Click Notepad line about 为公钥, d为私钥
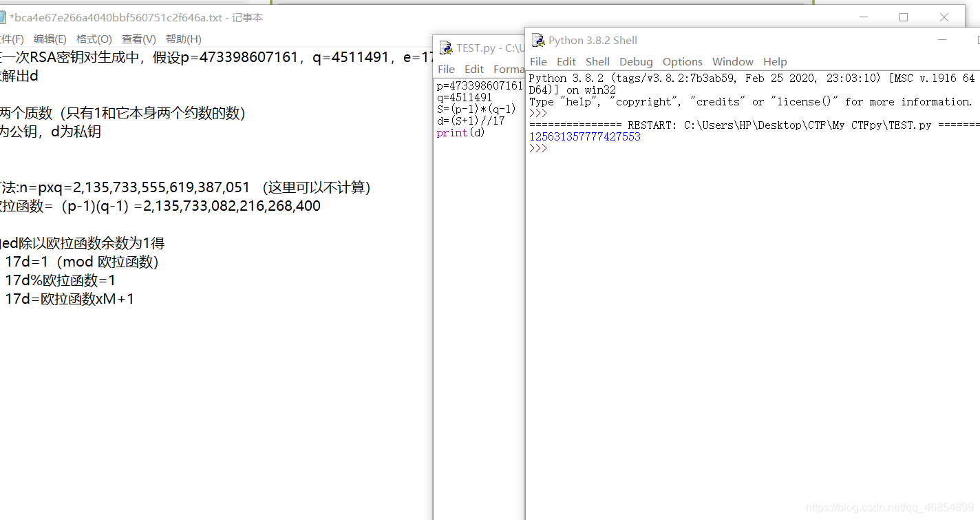The width and height of the screenshot is (980, 520). coord(51,132)
